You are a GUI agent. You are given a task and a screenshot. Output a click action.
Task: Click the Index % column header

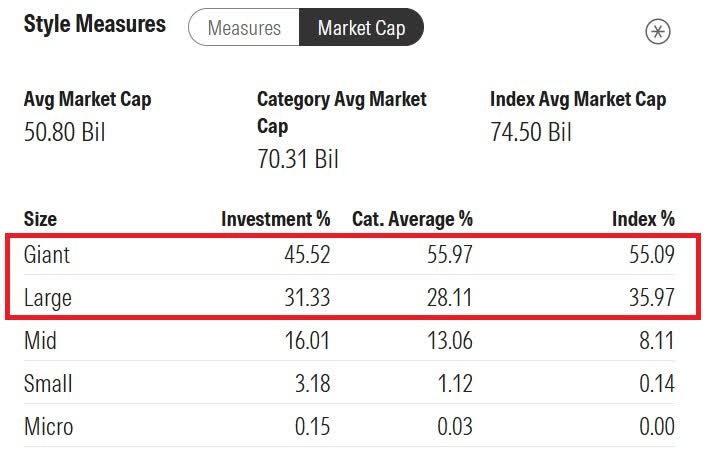click(x=643, y=218)
